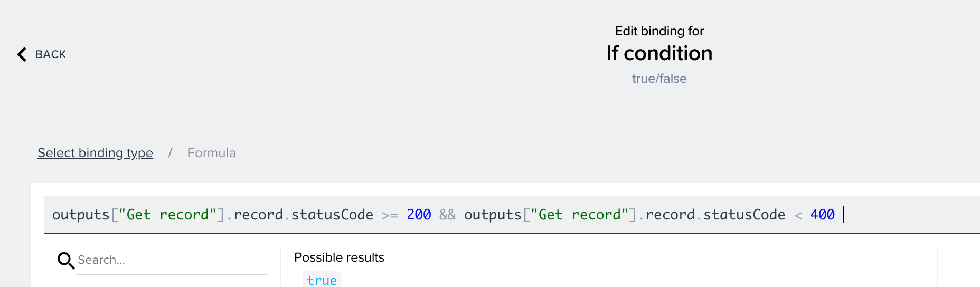The image size is (980, 287).
Task: Focus the Search... input field
Action: tap(172, 260)
